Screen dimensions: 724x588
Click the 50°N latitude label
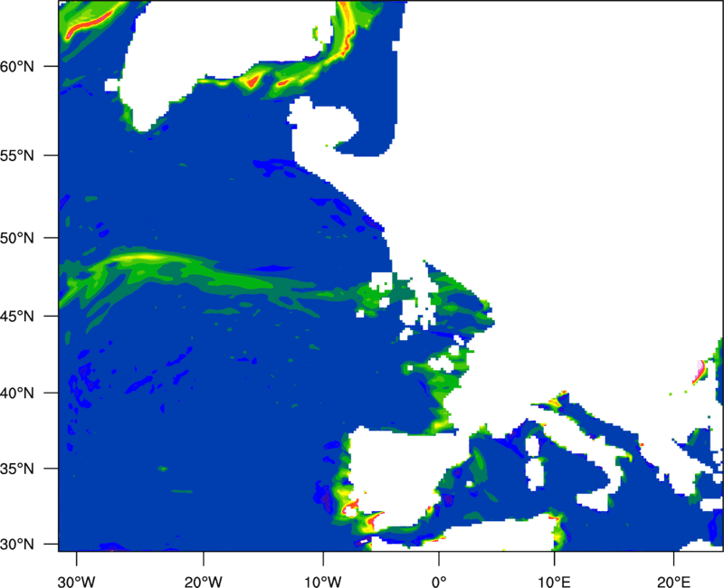pos(17,238)
